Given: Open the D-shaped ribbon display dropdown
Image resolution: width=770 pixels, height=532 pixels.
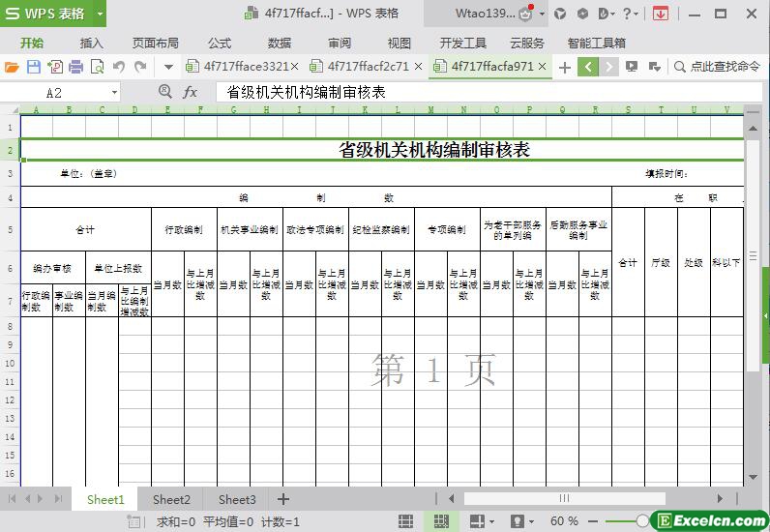Looking at the screenshot, I should click(607, 14).
